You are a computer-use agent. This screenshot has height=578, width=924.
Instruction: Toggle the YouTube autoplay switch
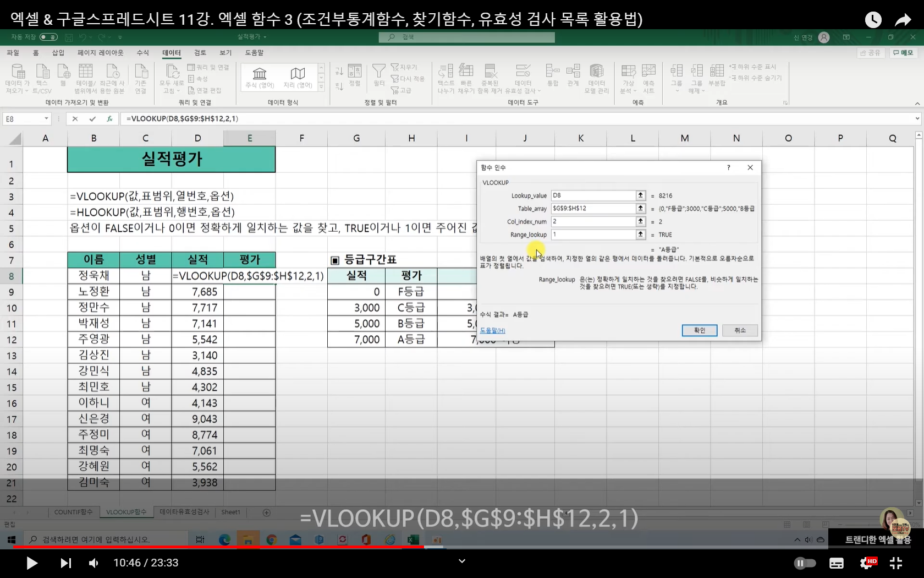click(805, 563)
